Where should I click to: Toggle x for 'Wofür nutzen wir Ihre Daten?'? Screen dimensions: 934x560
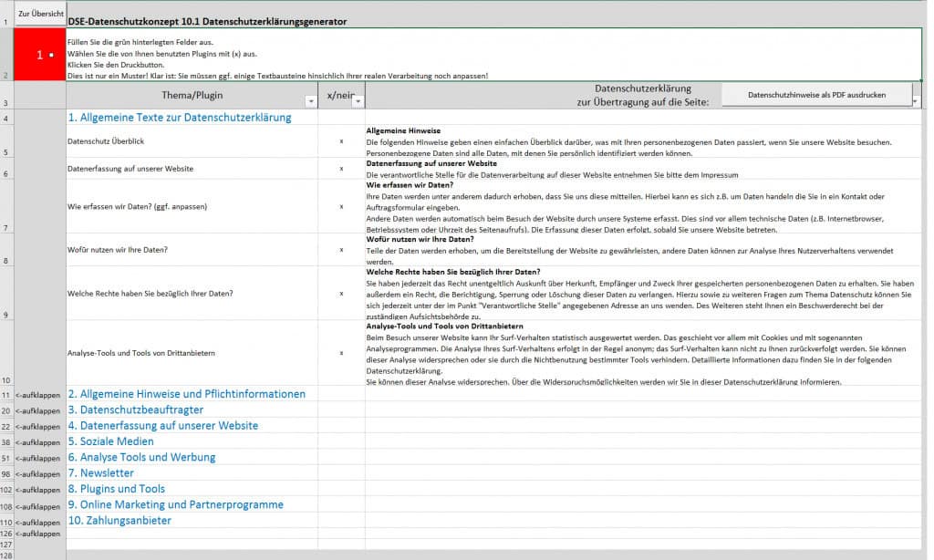[341, 249]
